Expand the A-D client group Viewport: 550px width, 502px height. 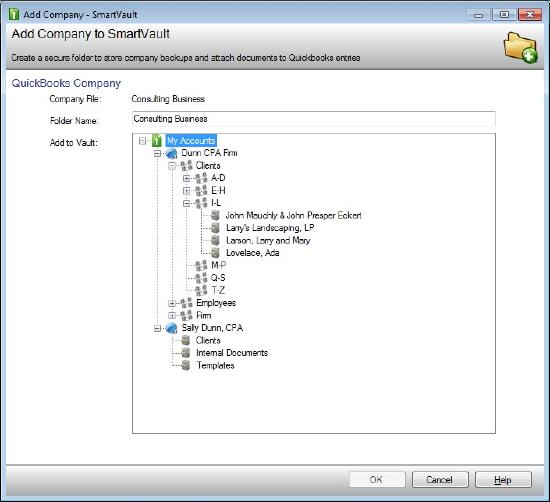187,178
